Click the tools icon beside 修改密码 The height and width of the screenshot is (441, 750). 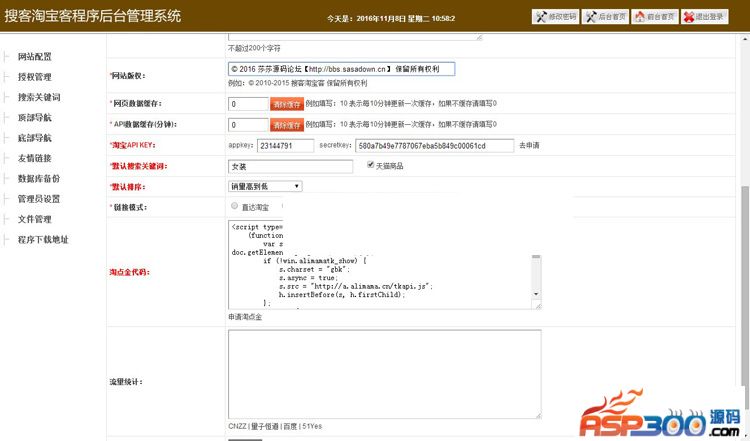click(x=541, y=17)
